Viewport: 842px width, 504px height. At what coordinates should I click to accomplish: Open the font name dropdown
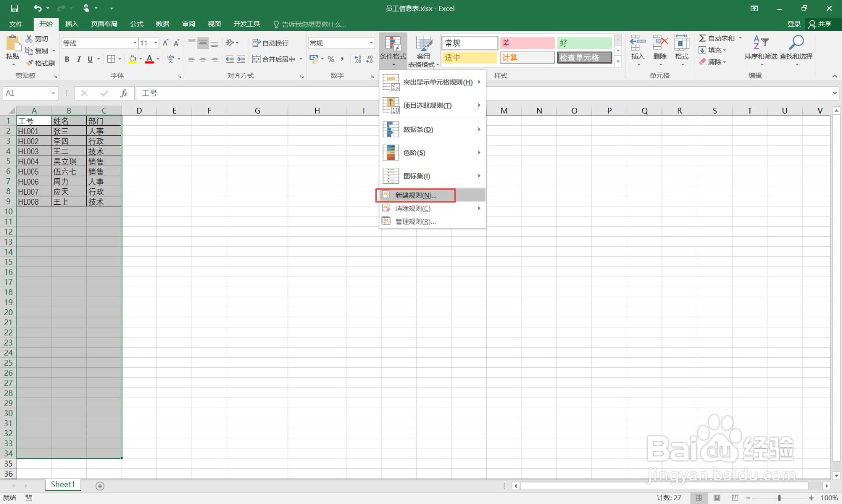[x=135, y=43]
